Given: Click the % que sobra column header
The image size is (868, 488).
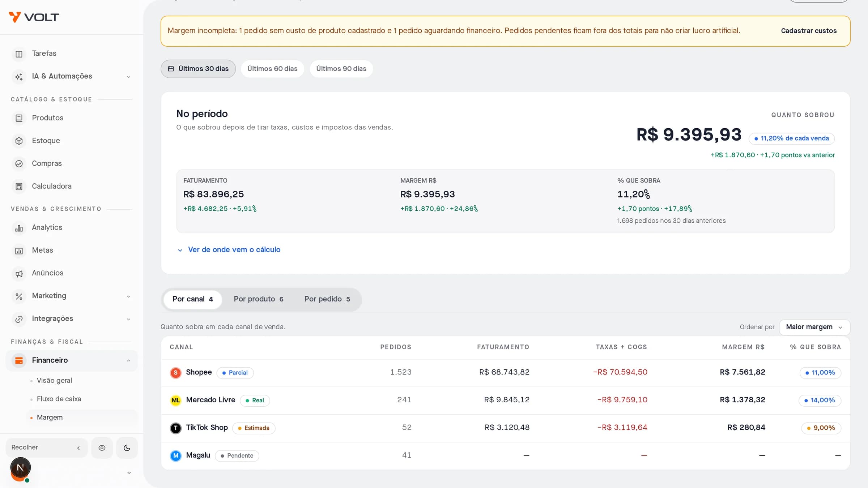Looking at the screenshot, I should pyautogui.click(x=816, y=347).
